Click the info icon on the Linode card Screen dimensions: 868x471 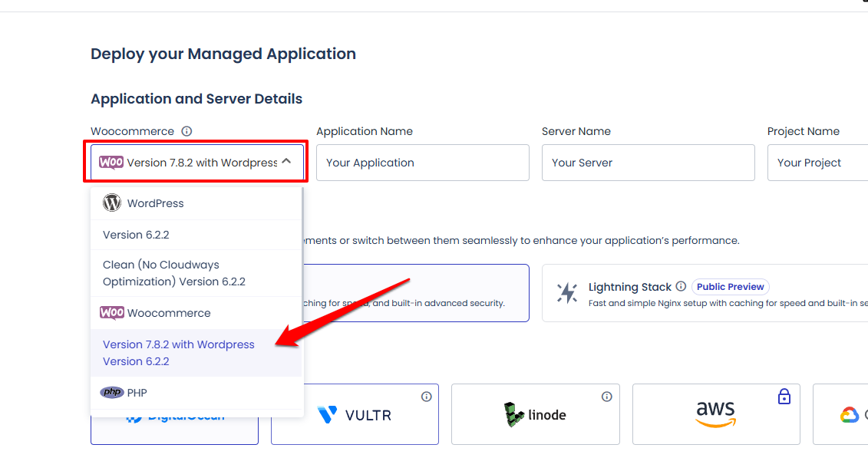tap(607, 397)
